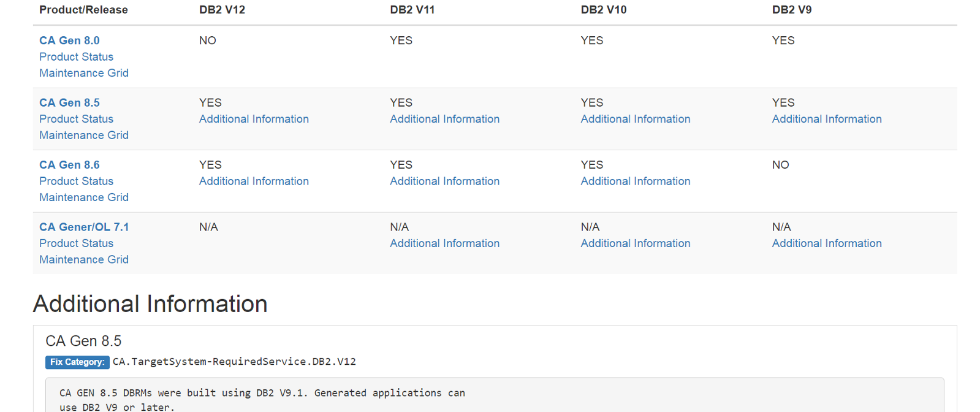This screenshot has width=980, height=412.
Task: Select the CA Gen 8.5 heading in info panel
Action: 83,341
